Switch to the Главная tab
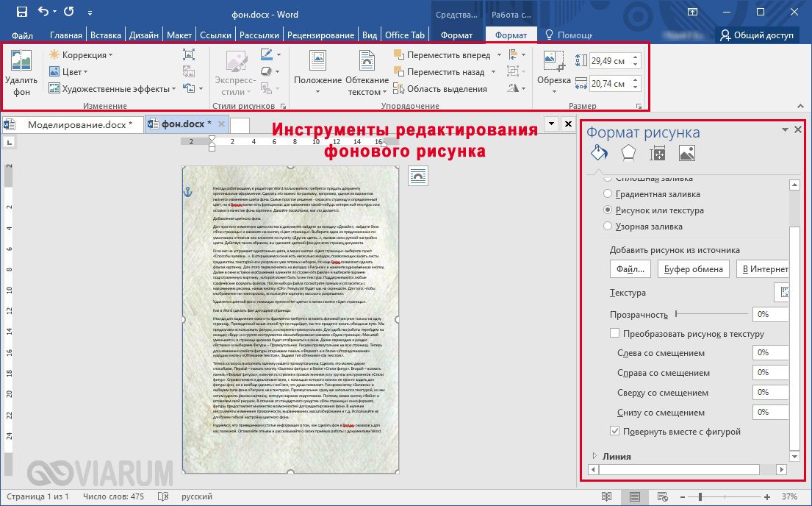Image resolution: width=812 pixels, height=506 pixels. click(65, 35)
